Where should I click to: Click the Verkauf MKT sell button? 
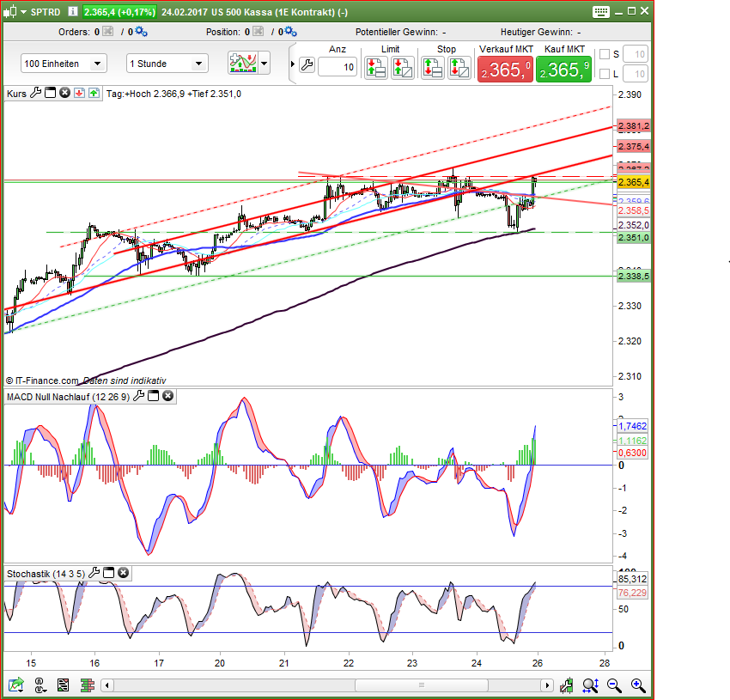[505, 70]
